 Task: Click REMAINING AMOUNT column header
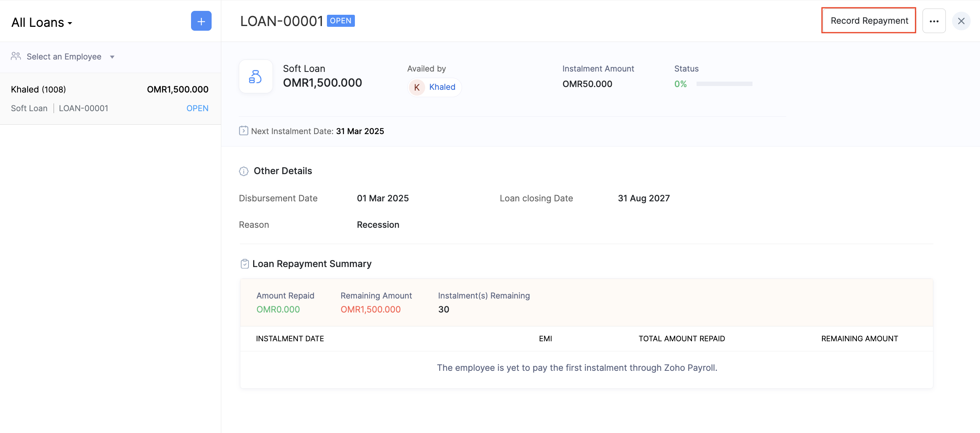pyautogui.click(x=859, y=339)
